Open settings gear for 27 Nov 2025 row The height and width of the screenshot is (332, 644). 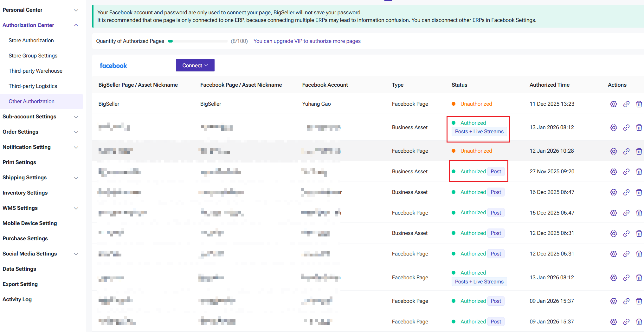614,172
